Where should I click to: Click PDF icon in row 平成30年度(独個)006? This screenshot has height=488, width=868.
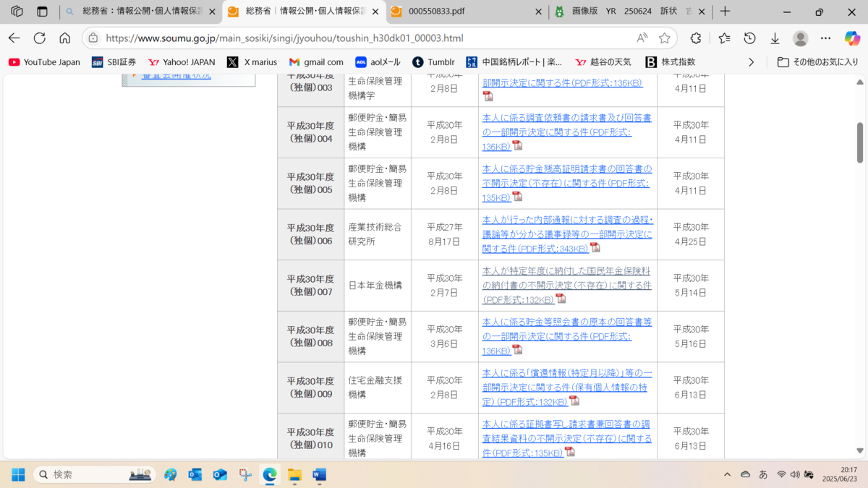(595, 247)
